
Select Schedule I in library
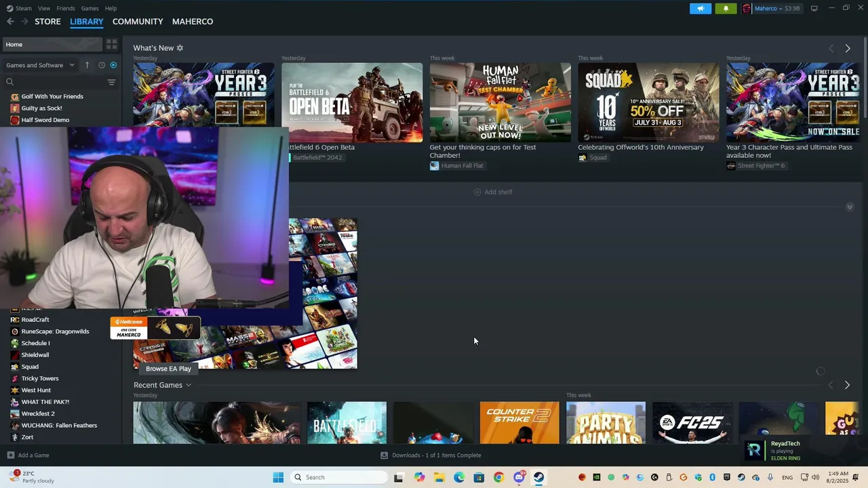(x=35, y=343)
